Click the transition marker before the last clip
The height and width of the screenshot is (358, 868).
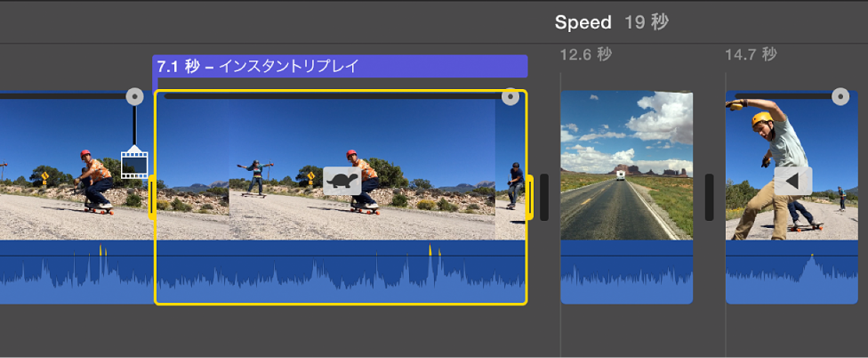pyautogui.click(x=709, y=198)
